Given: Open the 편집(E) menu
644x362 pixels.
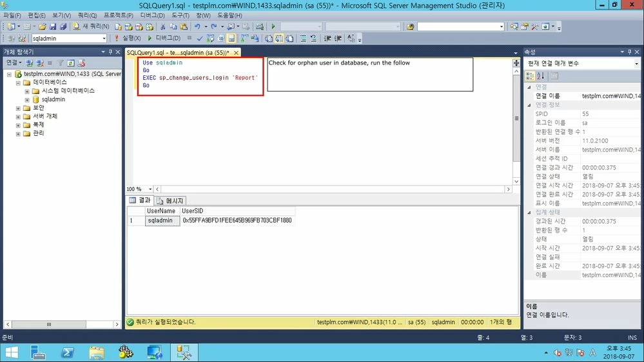Looking at the screenshot, I should [x=37, y=15].
